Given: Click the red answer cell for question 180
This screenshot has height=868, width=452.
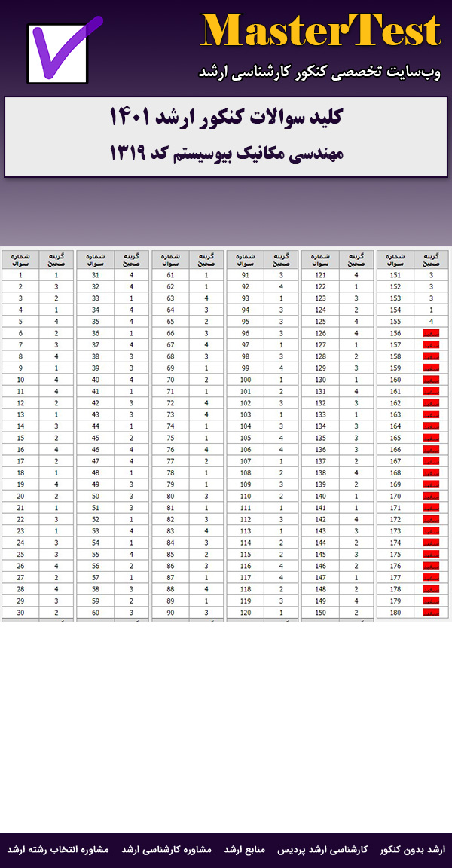Looking at the screenshot, I should pos(432,613).
